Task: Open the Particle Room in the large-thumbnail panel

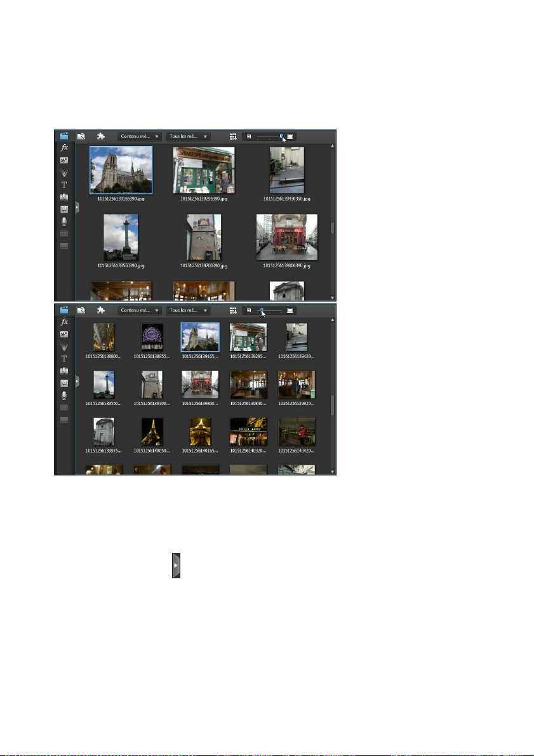Action: (x=63, y=173)
